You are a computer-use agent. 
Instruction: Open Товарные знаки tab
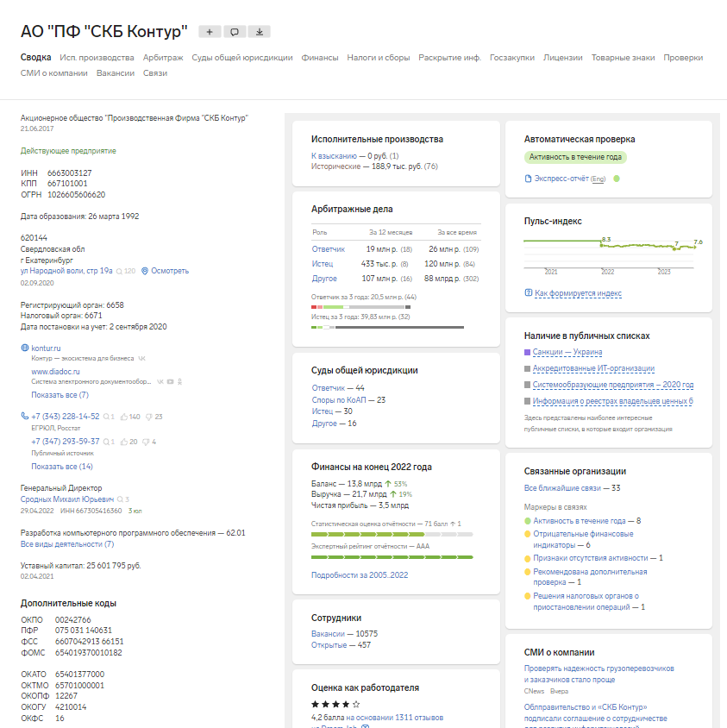click(623, 58)
